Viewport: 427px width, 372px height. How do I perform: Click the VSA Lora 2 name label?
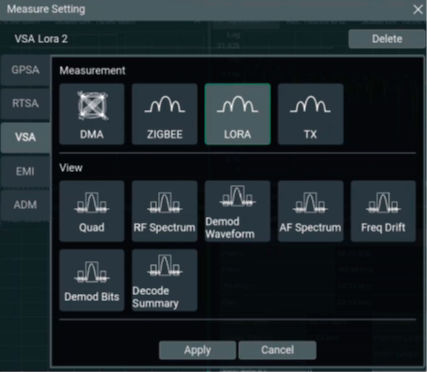point(41,39)
